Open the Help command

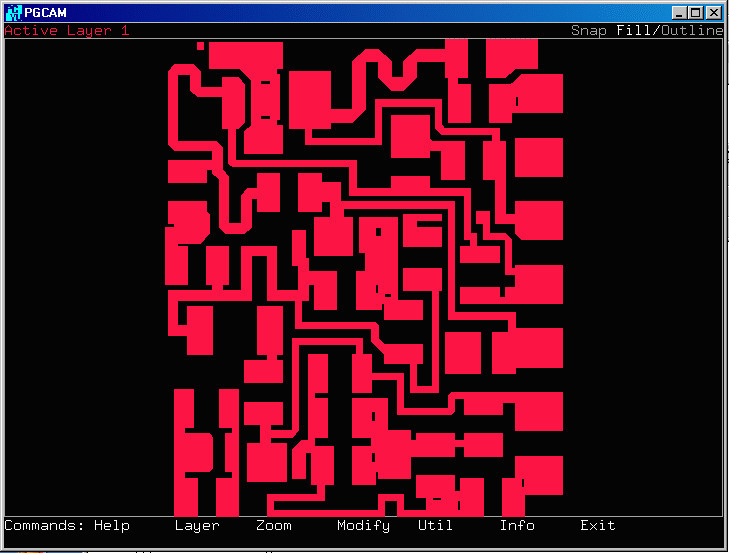(112, 525)
